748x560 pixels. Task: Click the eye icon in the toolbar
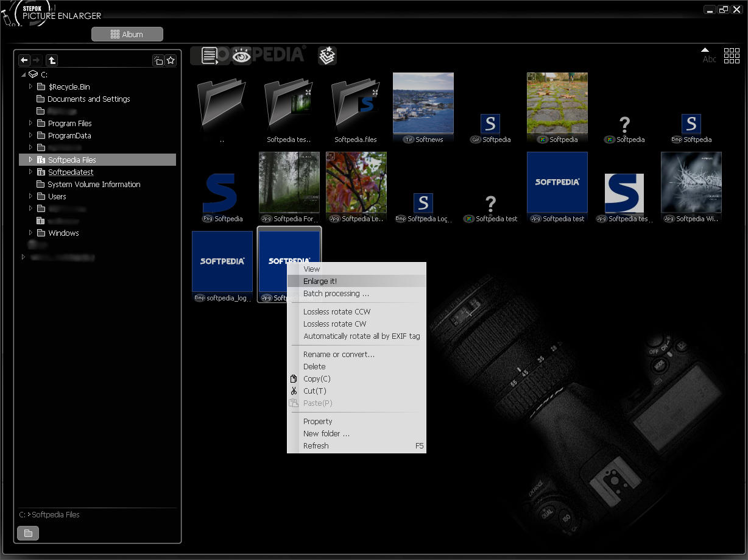242,56
